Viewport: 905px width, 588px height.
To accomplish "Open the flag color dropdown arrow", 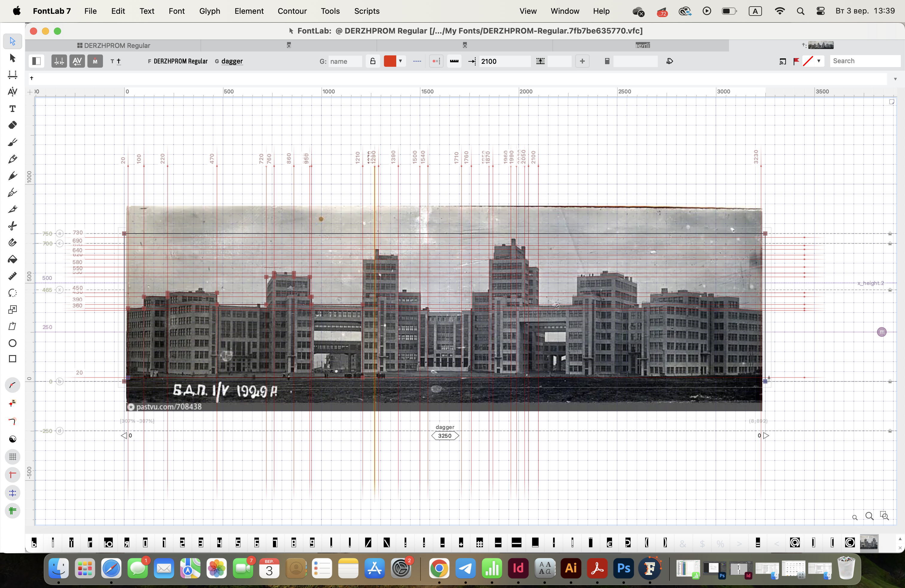I will click(x=819, y=61).
